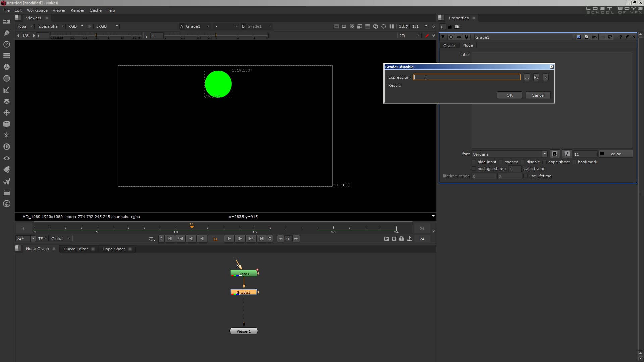This screenshot has width=644, height=362.
Task: Select the Transform nodes toolbar icon
Action: (x=7, y=113)
